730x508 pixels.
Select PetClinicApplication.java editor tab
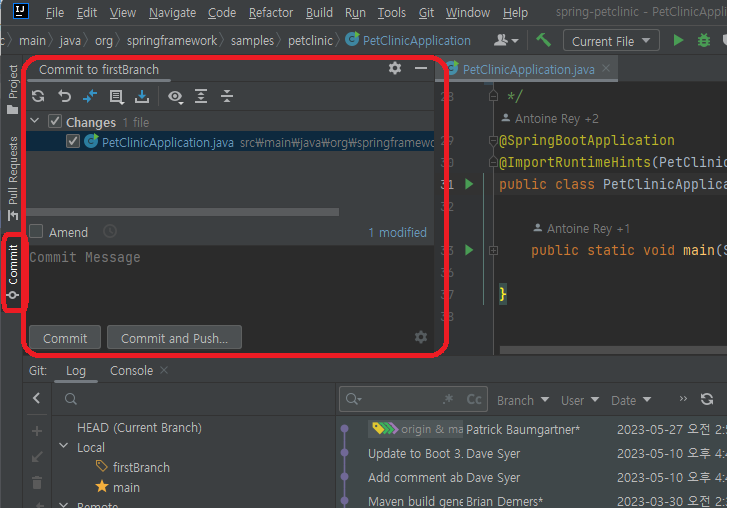528,69
